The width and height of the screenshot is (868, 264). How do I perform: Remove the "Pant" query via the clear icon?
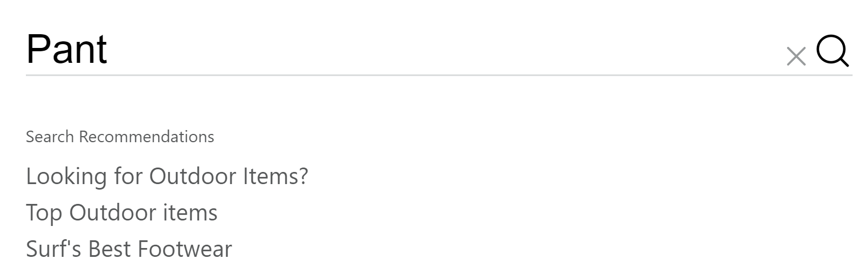tap(796, 56)
